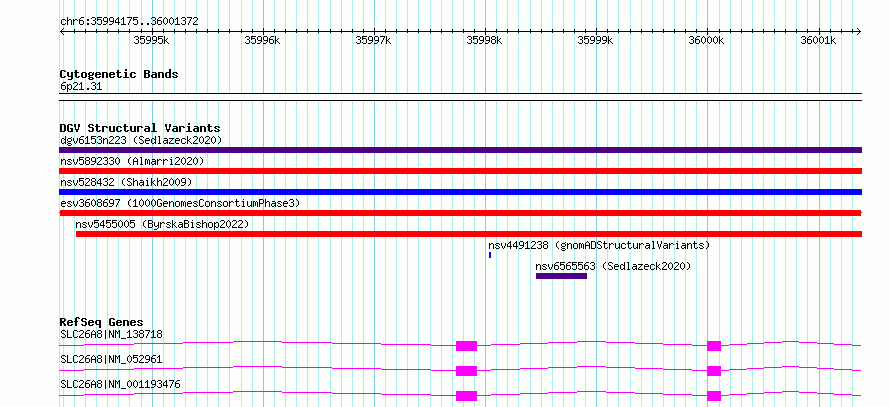Click the nsv5892330 (Almarri2020) label
The image size is (890, 407).
click(132, 161)
